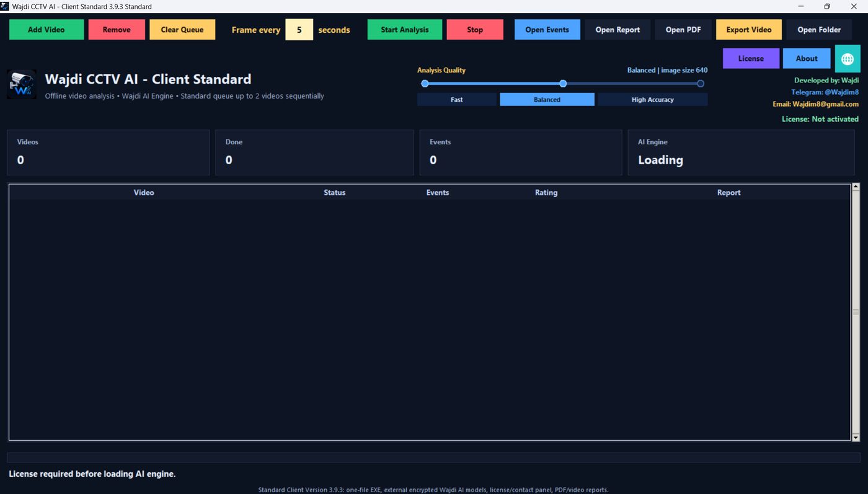The image size is (868, 494).
Task: Open PDF report
Action: click(683, 30)
